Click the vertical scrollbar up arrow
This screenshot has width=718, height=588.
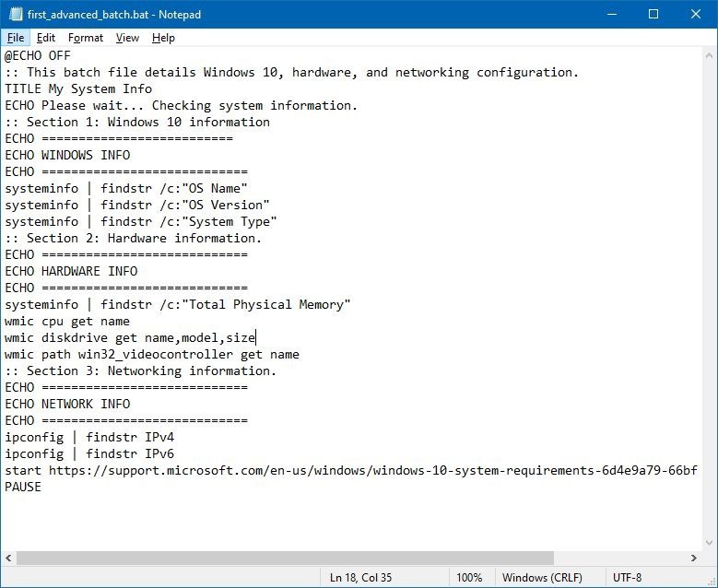[x=710, y=55]
